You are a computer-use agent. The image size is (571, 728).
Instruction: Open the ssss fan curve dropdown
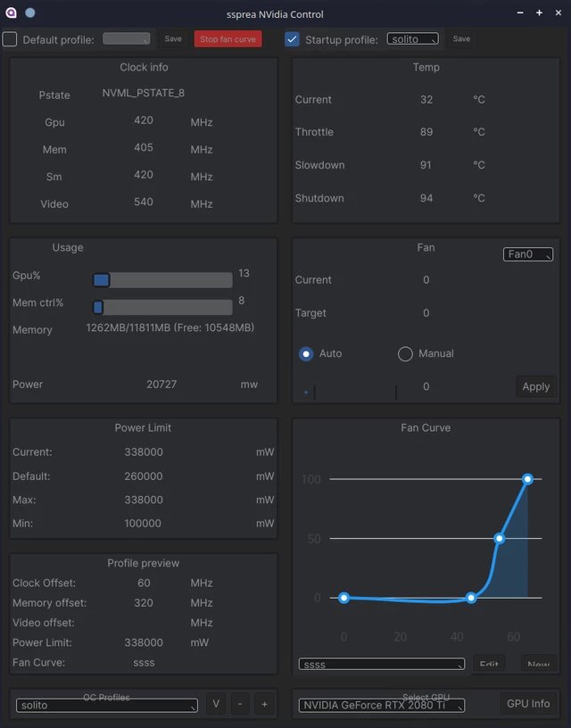pos(381,664)
